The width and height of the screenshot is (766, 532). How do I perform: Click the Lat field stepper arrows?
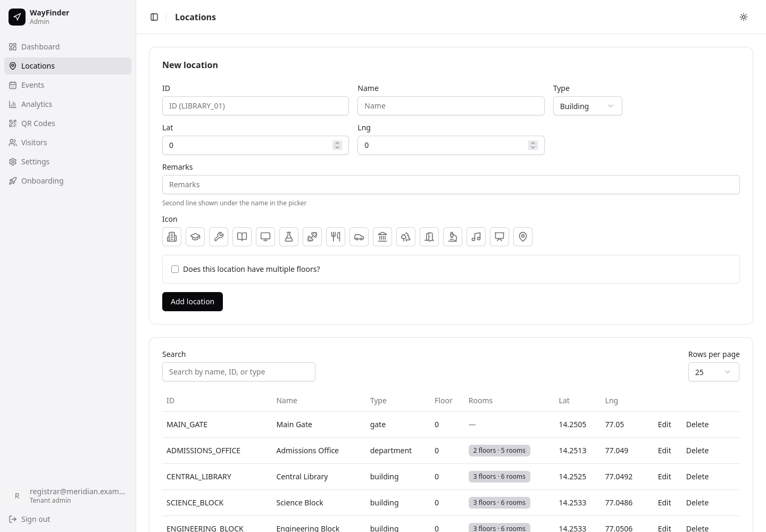337,145
